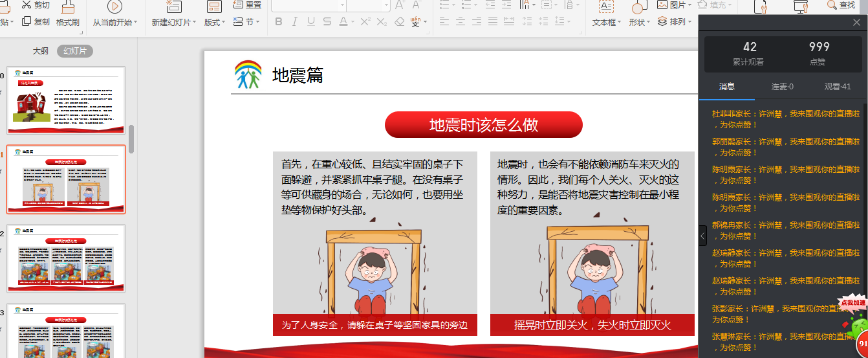Collapse the live stream side panel arrow
Image resolution: width=868 pixels, height=358 pixels.
[703, 236]
